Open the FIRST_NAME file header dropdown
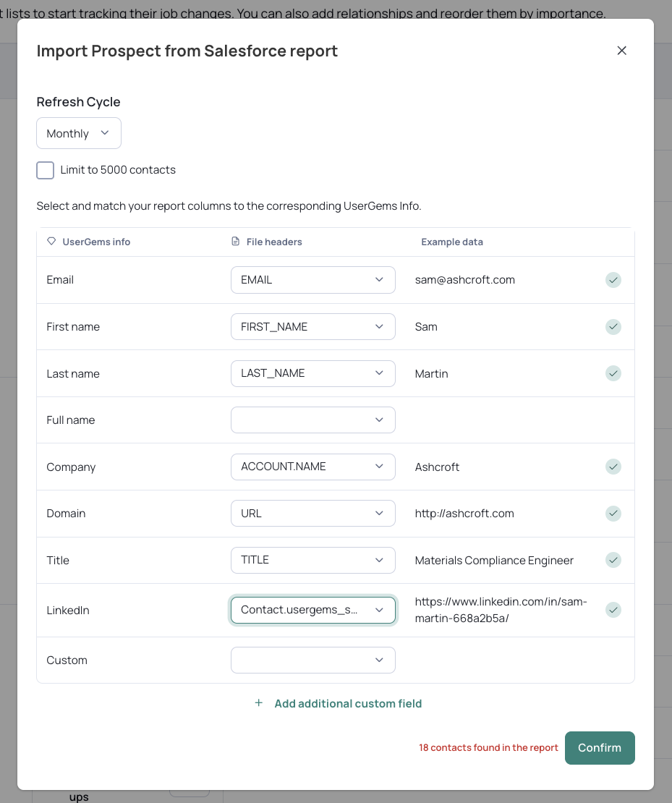Image resolution: width=672 pixels, height=803 pixels. tap(313, 327)
